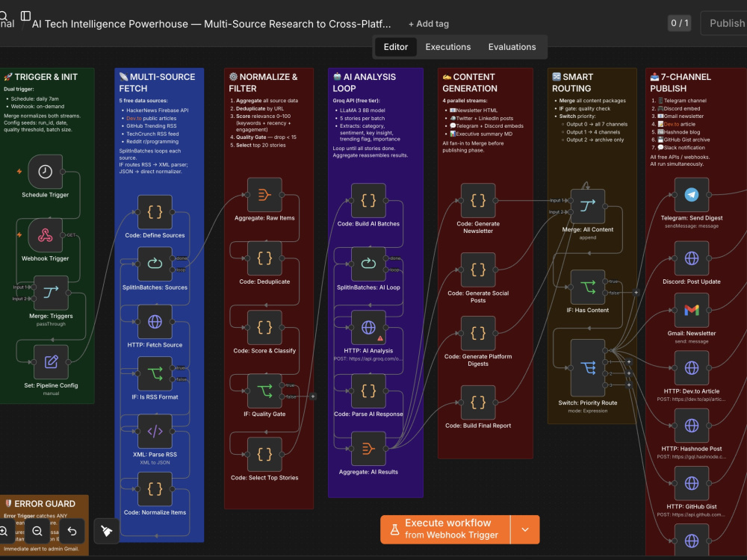
Task: Open the IF: Is RSS Format node
Action: pos(155,374)
